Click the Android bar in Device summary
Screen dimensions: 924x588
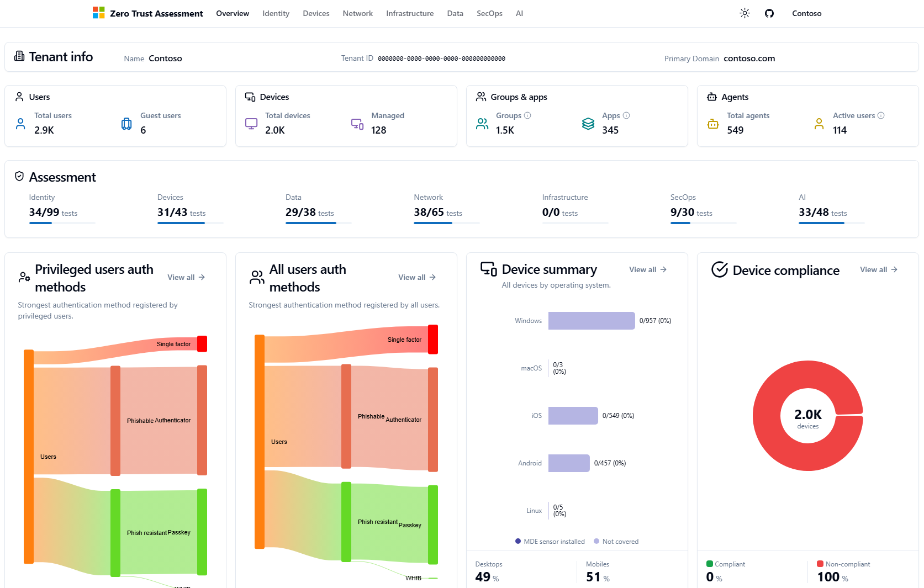(x=569, y=463)
